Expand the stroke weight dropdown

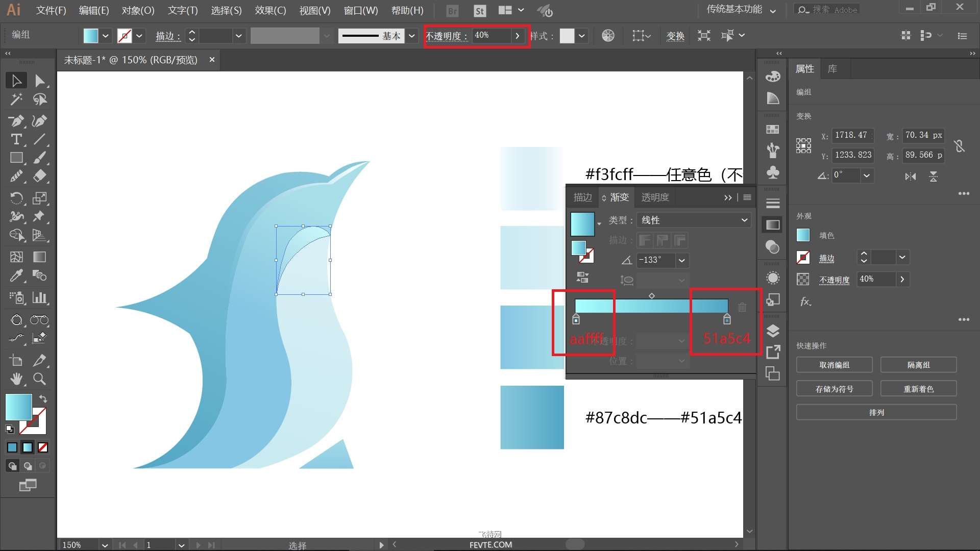click(238, 36)
